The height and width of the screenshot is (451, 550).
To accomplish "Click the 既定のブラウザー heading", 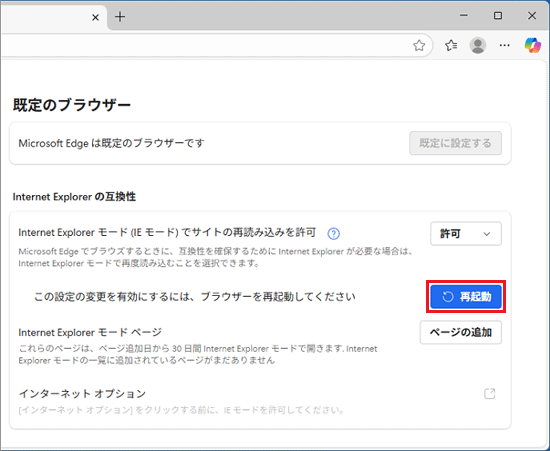I will pos(72,105).
